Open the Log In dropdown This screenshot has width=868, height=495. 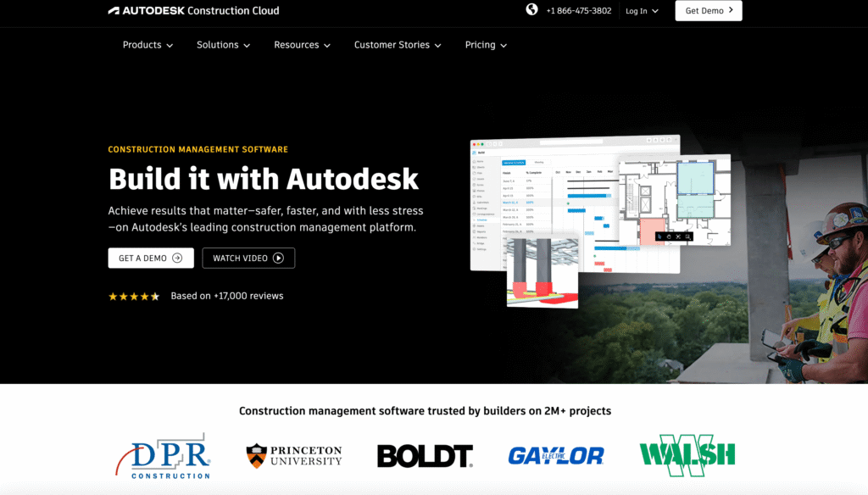[x=643, y=11]
